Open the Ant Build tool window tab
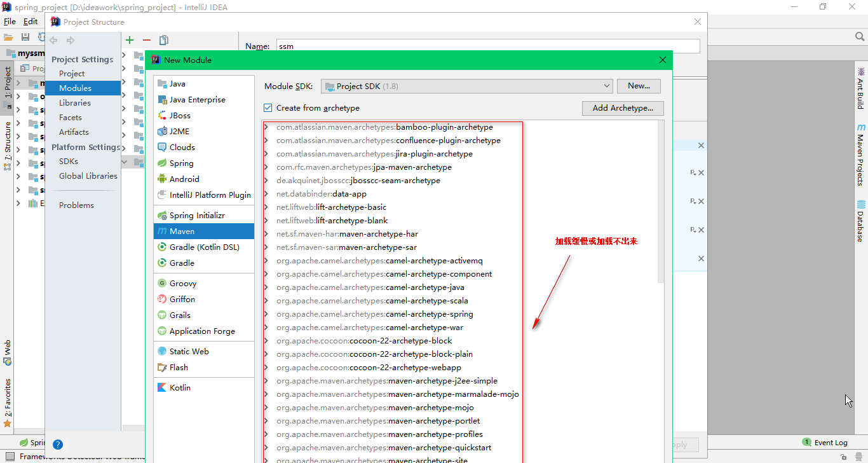 (860, 88)
